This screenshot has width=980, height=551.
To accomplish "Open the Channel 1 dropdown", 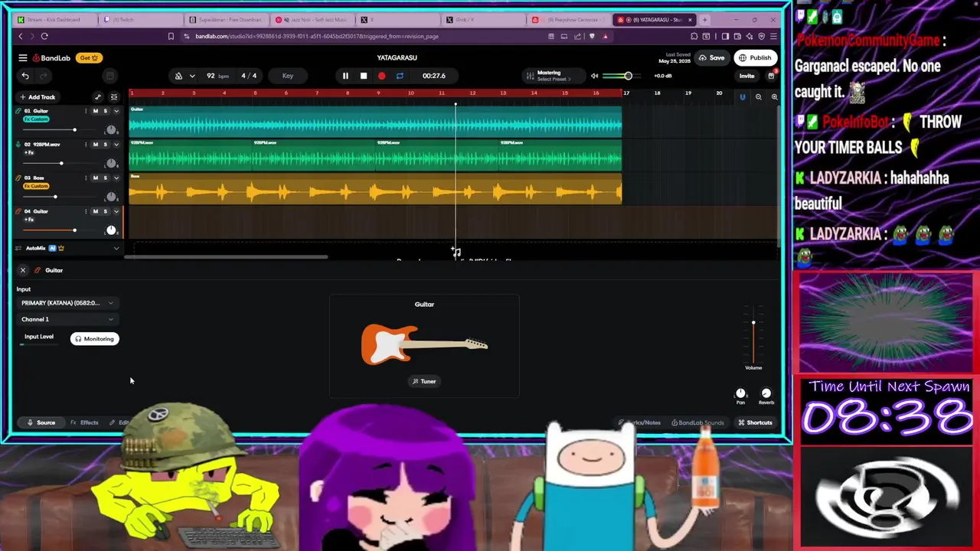I will 67,319.
